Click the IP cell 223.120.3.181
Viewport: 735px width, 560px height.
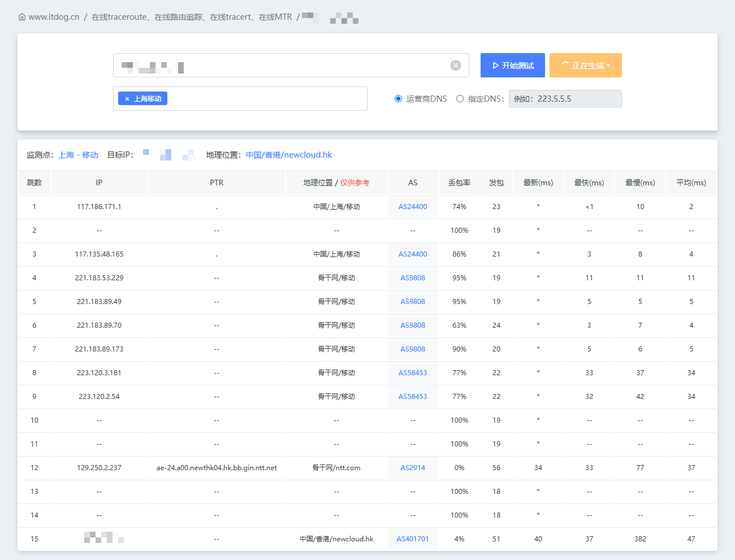coord(99,373)
